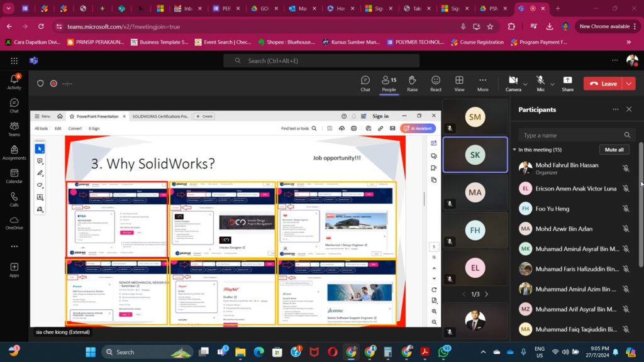Click the Acrobat find search magnifier
This screenshot has width=644, height=362.
click(314, 128)
